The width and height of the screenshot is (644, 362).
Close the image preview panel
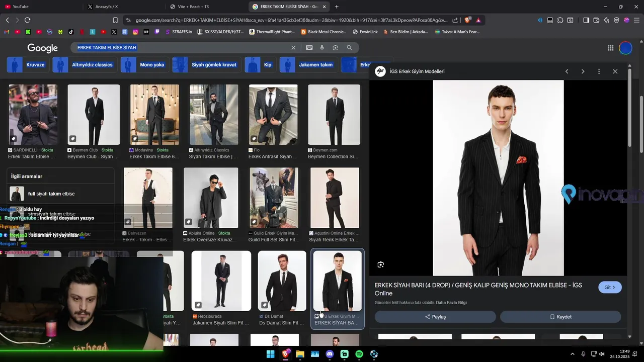pos(615,71)
